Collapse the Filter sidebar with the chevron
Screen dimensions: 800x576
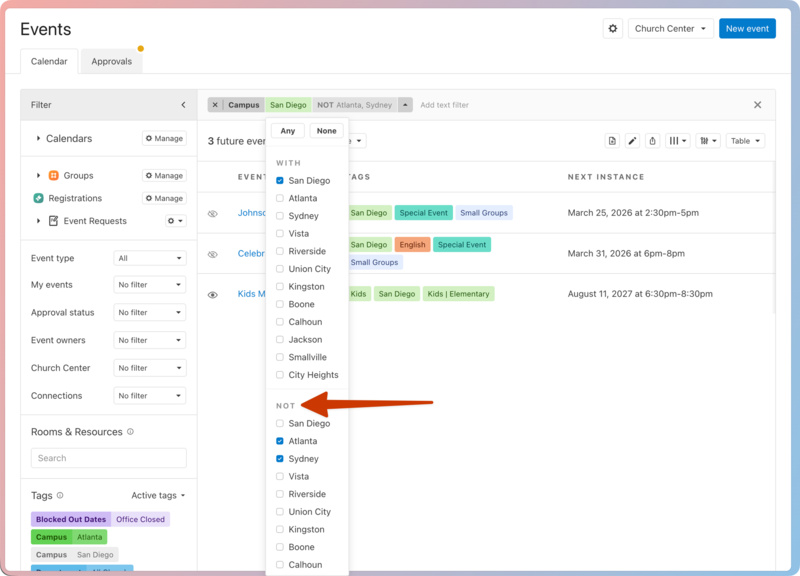click(x=183, y=105)
